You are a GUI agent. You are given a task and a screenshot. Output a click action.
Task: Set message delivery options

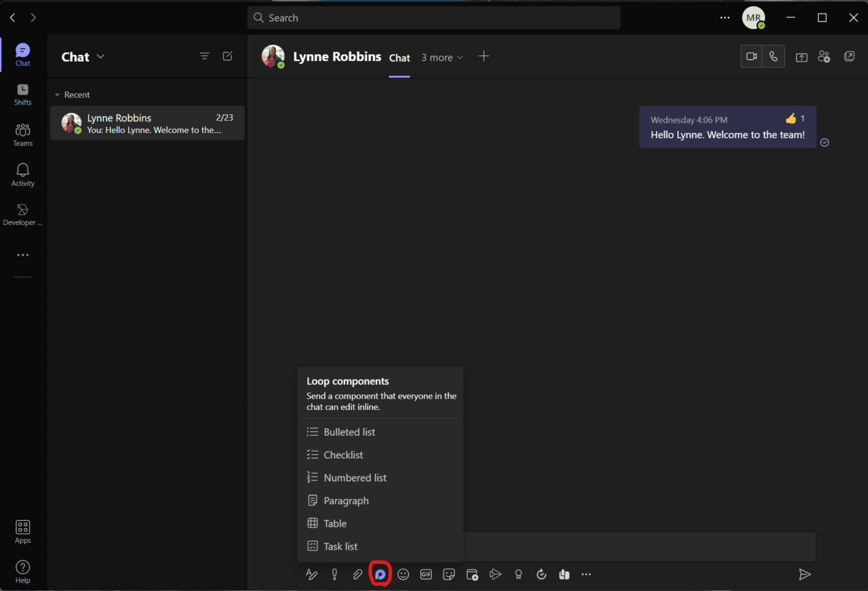pyautogui.click(x=496, y=574)
